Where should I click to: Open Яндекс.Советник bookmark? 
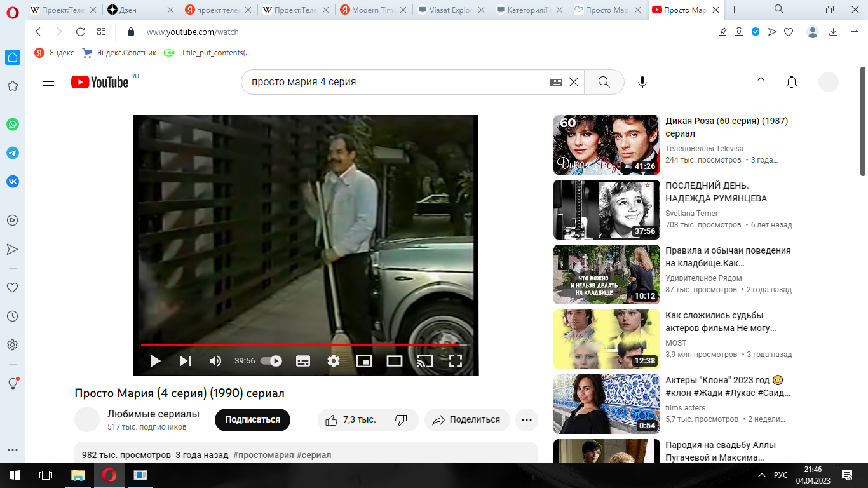coord(119,53)
